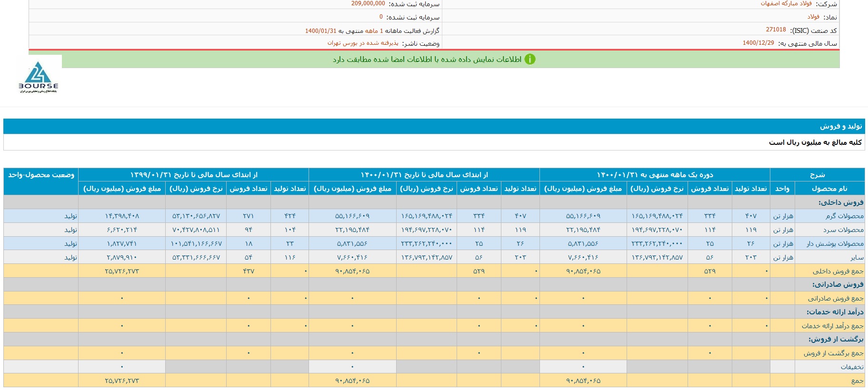868x392 pixels.
Task: Click sales rate '۱۰۱,۵۴۱,۱۶۶,۶۶۷'
Action: [x=196, y=244]
